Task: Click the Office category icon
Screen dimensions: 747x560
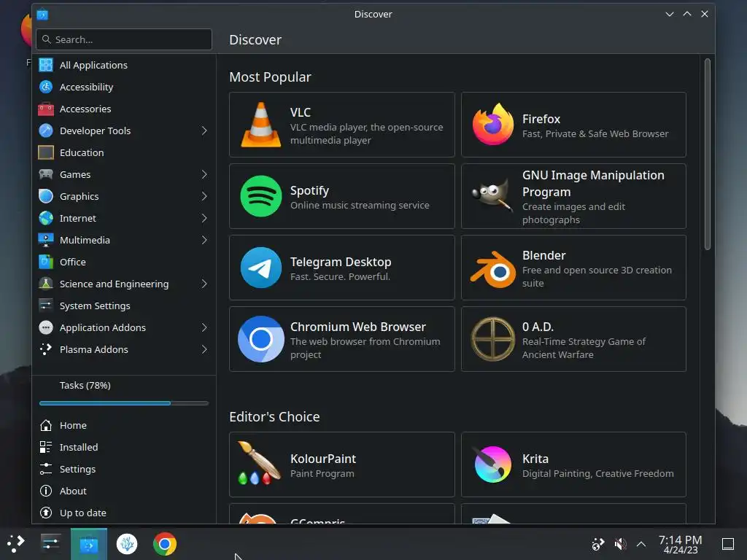Action: coord(46,262)
